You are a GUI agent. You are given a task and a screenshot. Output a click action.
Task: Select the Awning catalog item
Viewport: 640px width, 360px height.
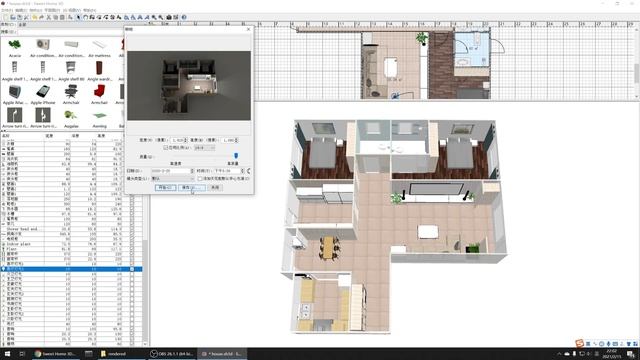tap(99, 118)
